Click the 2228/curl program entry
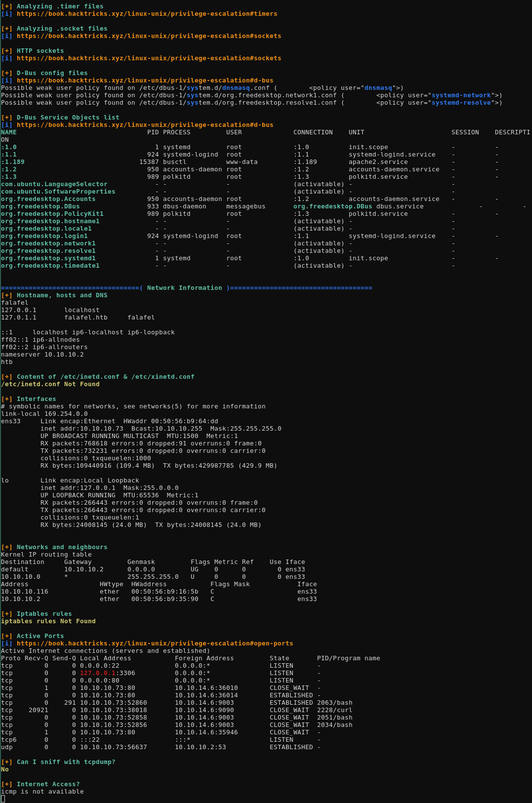 point(334,710)
